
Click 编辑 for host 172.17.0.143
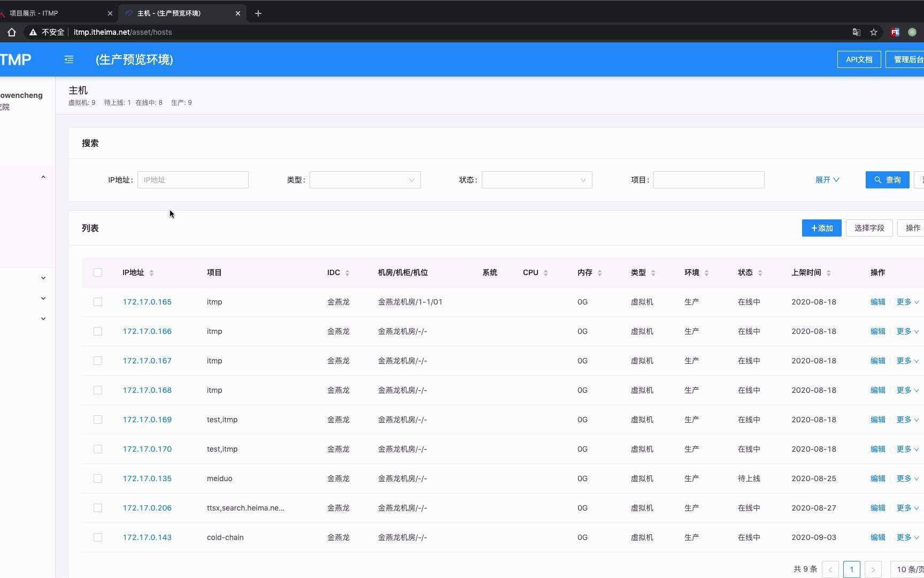coord(878,537)
